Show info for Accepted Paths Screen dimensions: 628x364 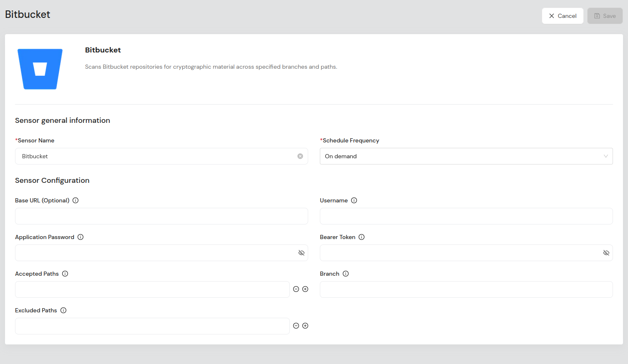tap(65, 274)
